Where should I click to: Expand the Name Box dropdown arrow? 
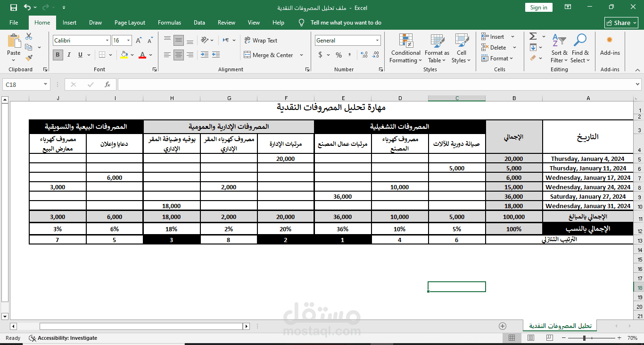click(45, 84)
